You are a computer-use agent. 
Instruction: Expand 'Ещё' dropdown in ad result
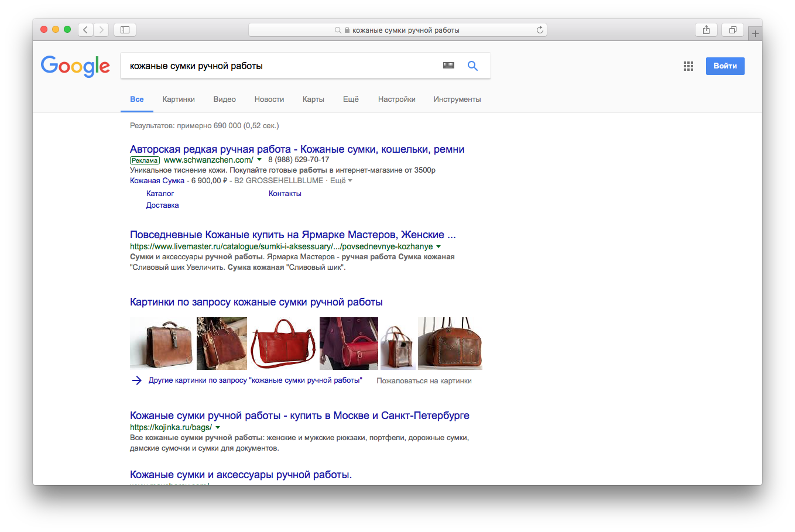click(x=341, y=181)
